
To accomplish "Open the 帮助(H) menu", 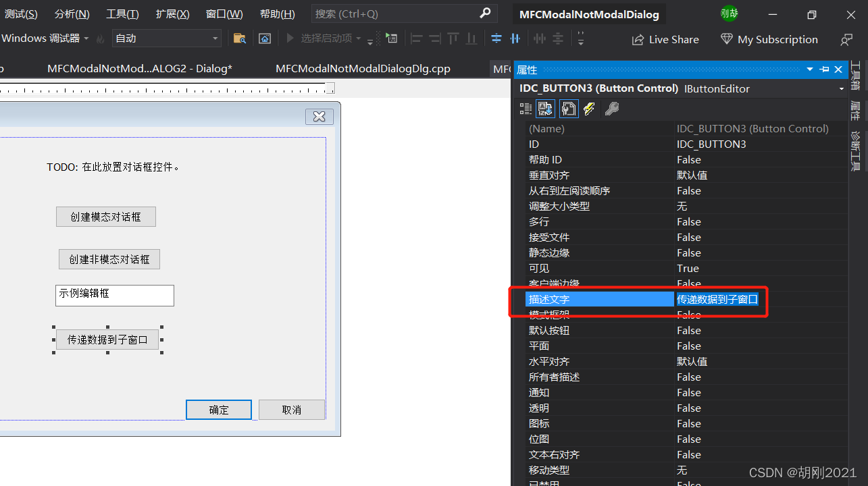I will point(277,14).
